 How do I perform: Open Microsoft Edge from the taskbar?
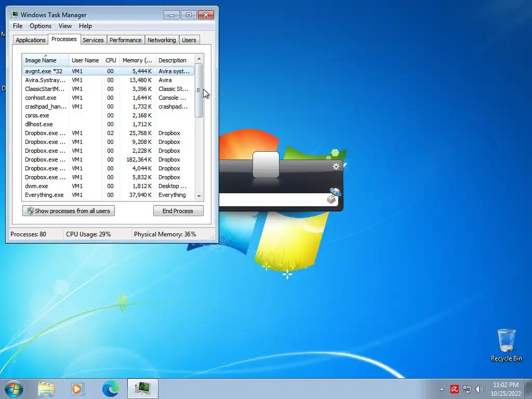[x=111, y=389]
